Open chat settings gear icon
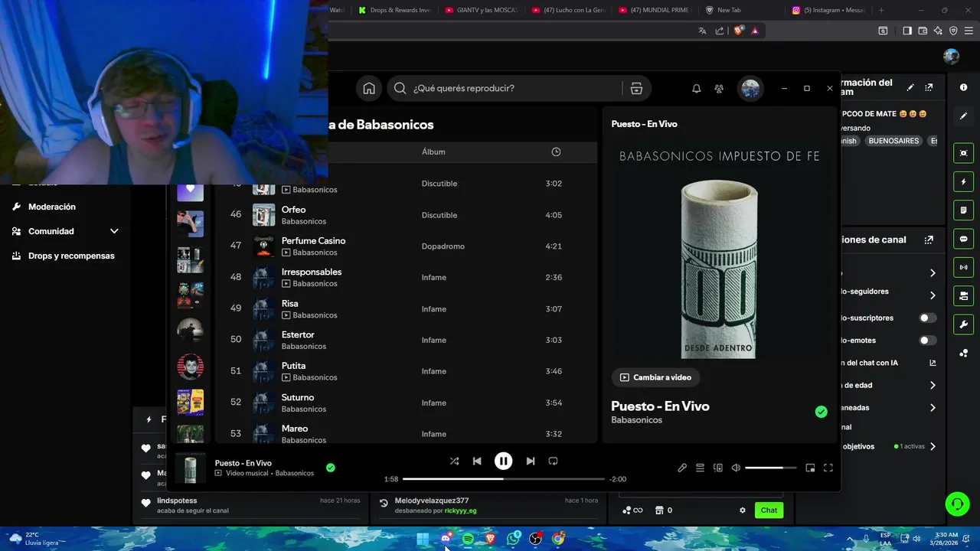 click(x=743, y=510)
